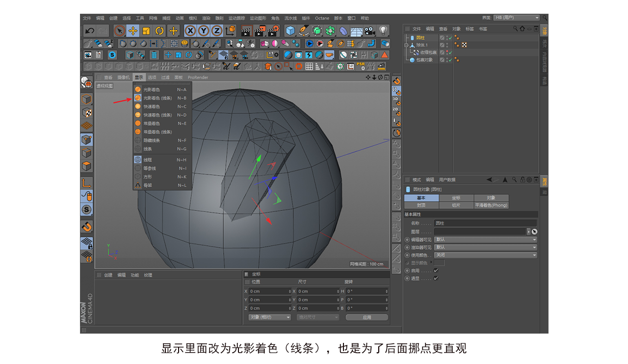Open the Octane menu
The height and width of the screenshot is (364, 628).
322,18
